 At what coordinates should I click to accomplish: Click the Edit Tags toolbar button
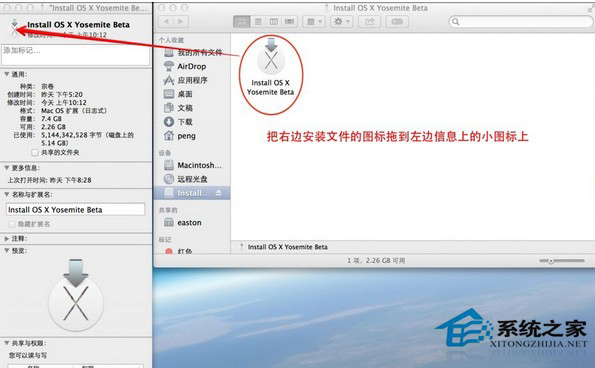(397, 22)
